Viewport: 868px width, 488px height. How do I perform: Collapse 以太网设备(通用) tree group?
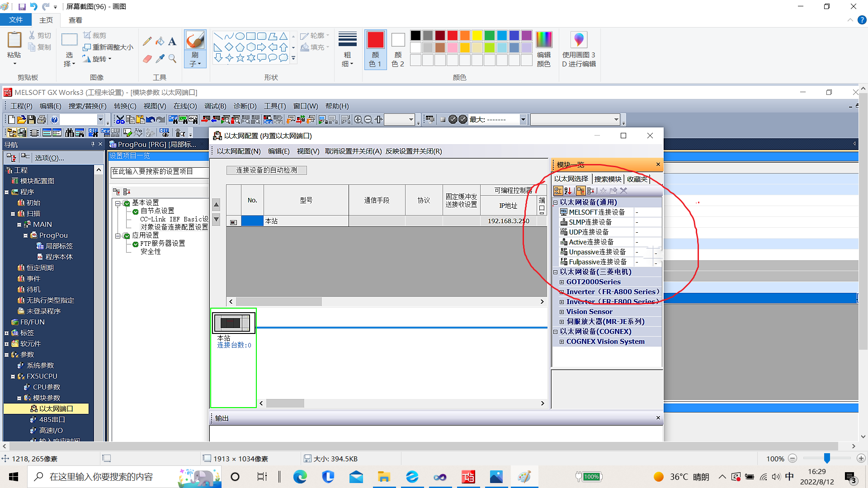click(x=556, y=202)
